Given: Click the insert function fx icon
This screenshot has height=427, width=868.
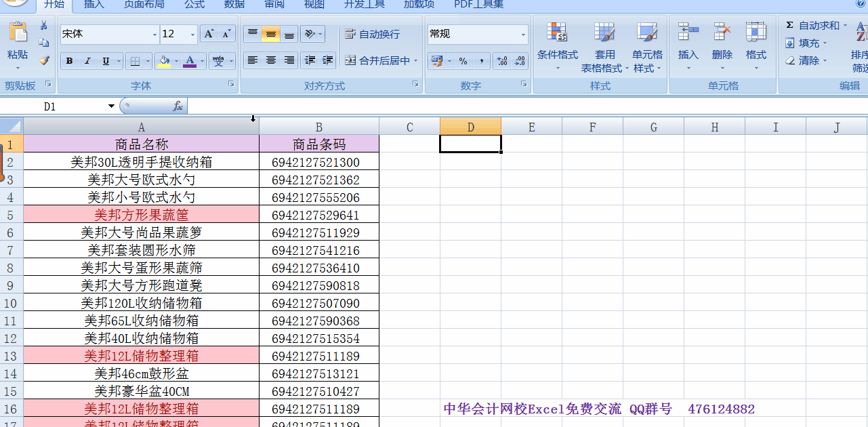Looking at the screenshot, I should pos(178,106).
